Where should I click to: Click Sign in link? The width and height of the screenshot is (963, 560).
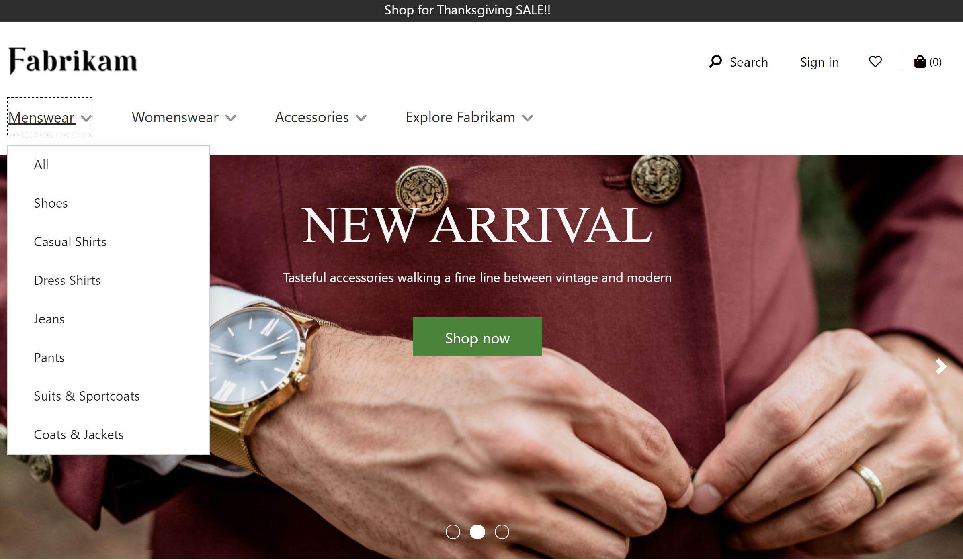click(x=818, y=62)
